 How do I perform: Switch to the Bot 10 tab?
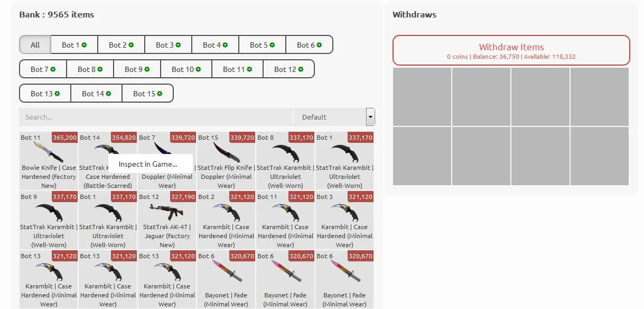186,69
